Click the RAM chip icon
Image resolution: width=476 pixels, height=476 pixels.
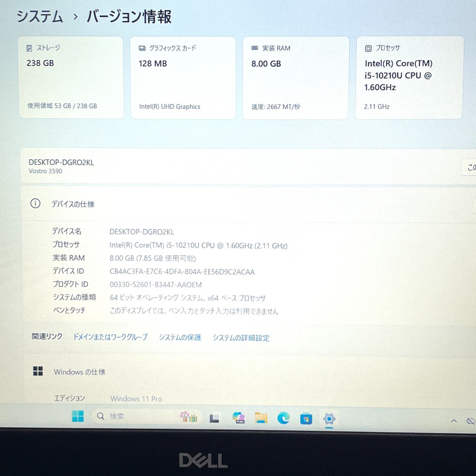(255, 48)
